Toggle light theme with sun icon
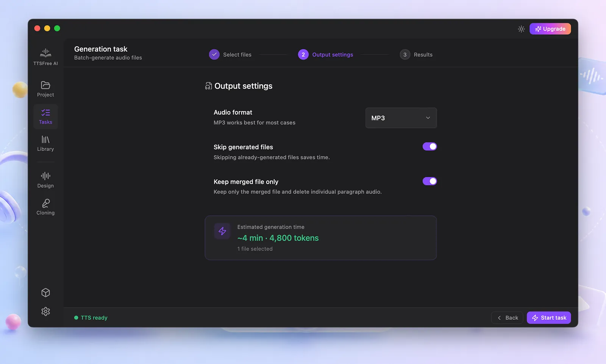 521,29
